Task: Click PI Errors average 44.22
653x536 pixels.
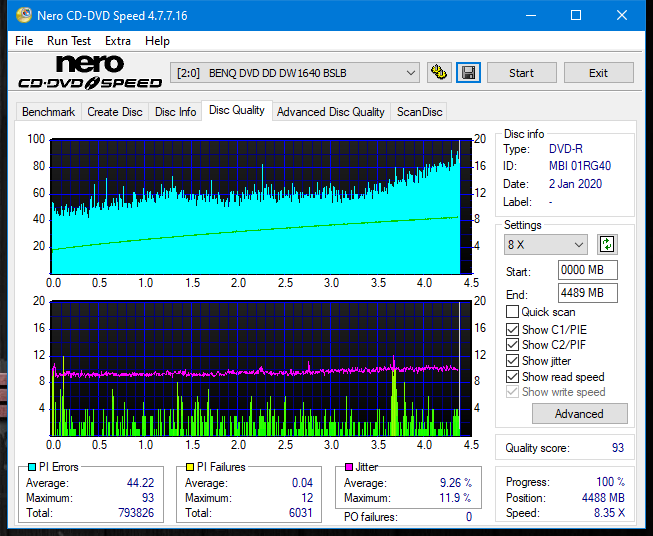Action: pyautogui.click(x=140, y=483)
